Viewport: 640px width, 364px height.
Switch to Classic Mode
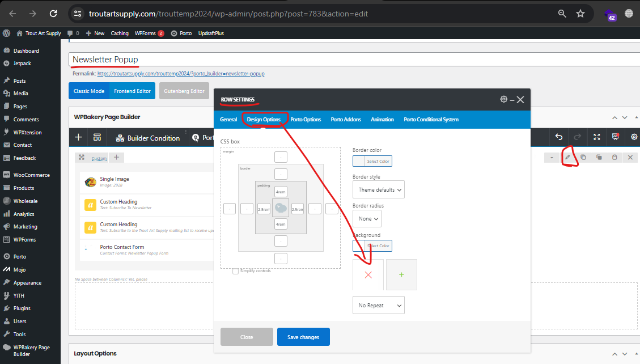(x=89, y=91)
